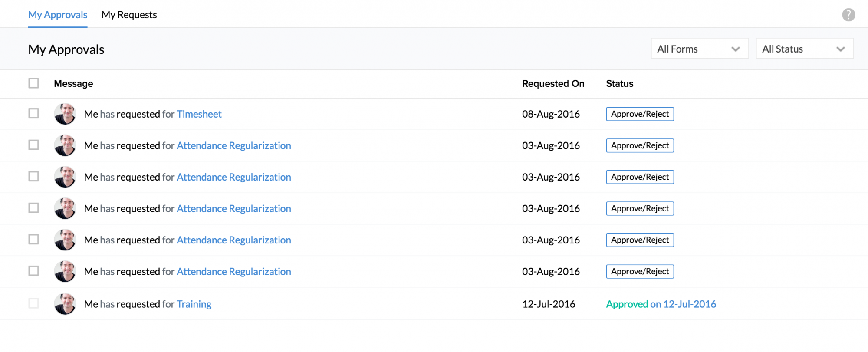Click the avatar in the first Attendance Regularization row
This screenshot has width=868, height=352.
(65, 145)
